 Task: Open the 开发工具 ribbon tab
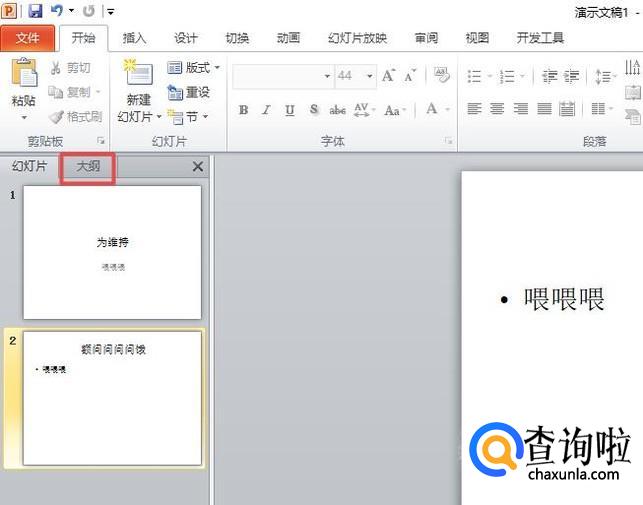[x=540, y=38]
